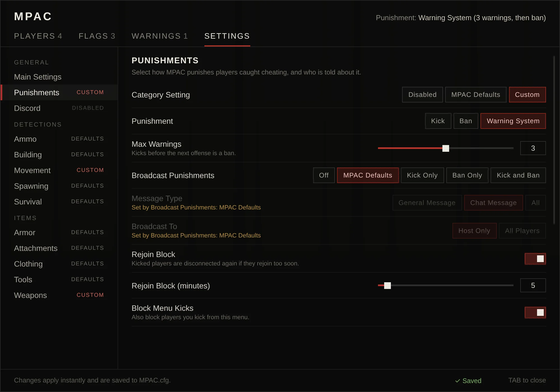Choose Kick as the punishment

[x=438, y=121]
